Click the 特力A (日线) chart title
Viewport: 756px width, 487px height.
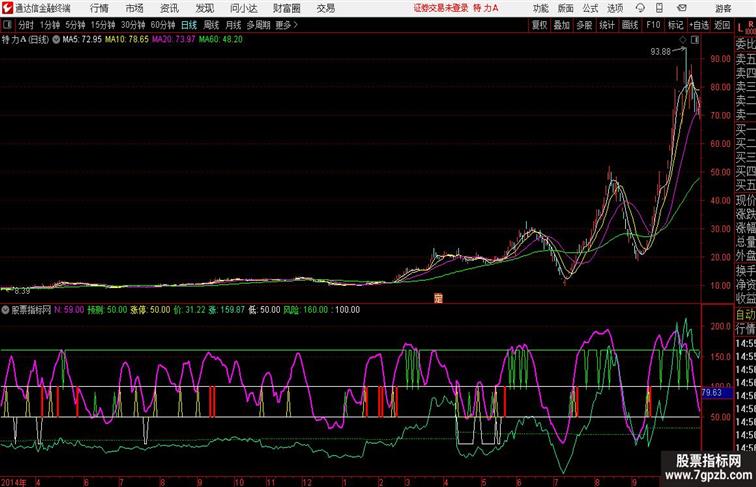(x=26, y=40)
